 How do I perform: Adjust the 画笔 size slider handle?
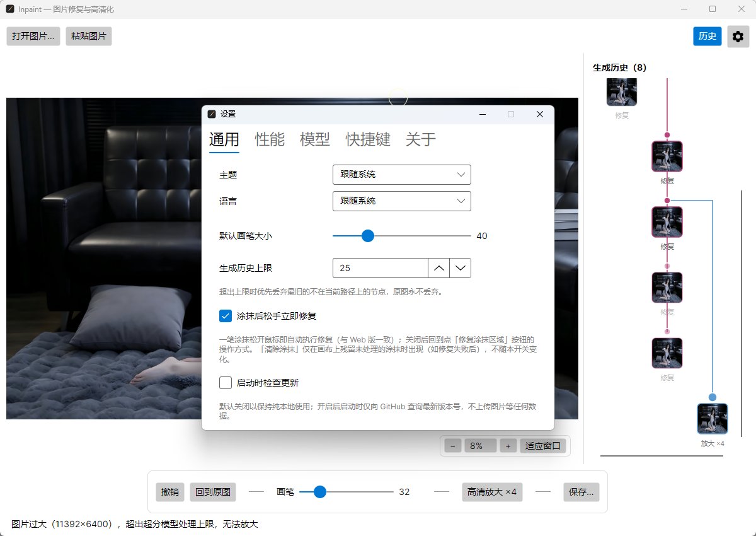320,492
